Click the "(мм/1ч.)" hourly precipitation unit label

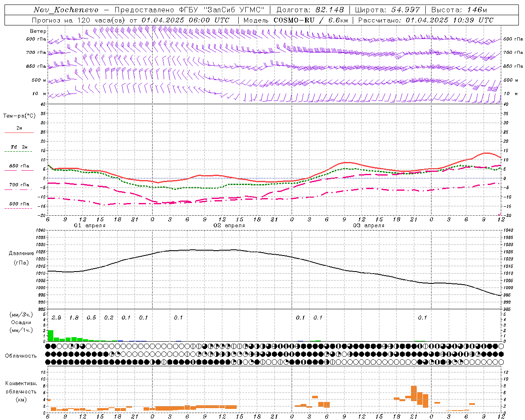pyautogui.click(x=21, y=330)
